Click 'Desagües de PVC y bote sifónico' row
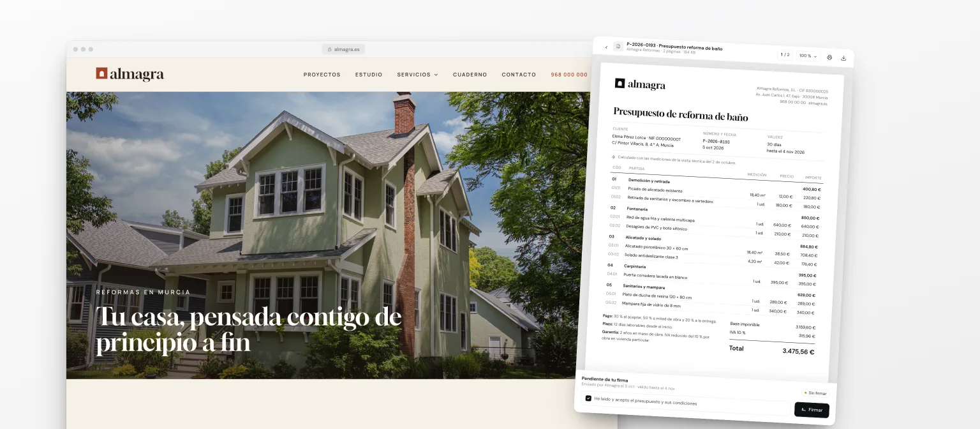 click(x=714, y=230)
